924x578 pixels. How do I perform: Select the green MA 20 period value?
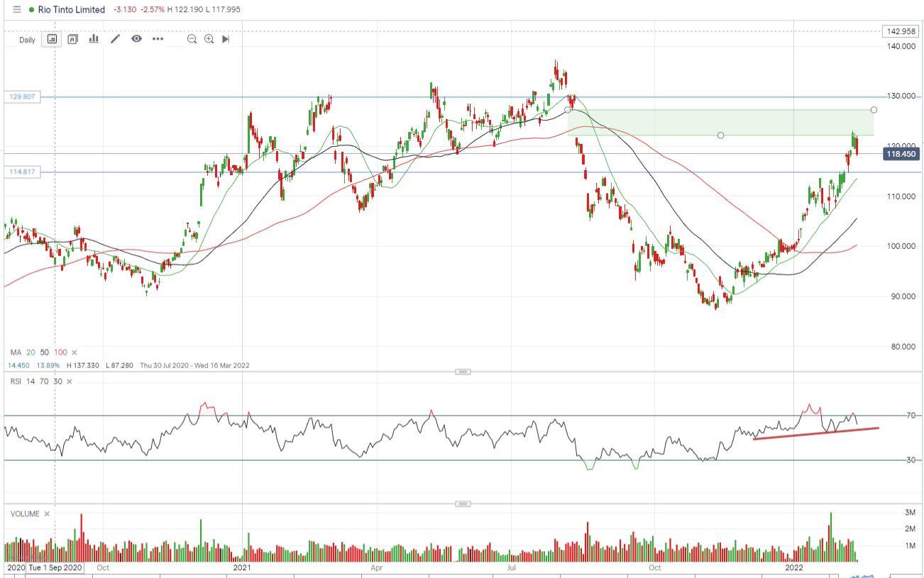coord(30,352)
